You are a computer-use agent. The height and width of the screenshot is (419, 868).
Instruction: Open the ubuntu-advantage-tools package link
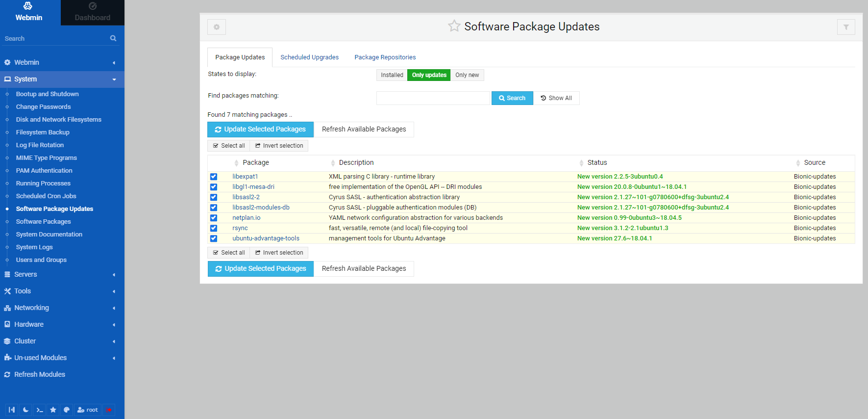point(266,238)
